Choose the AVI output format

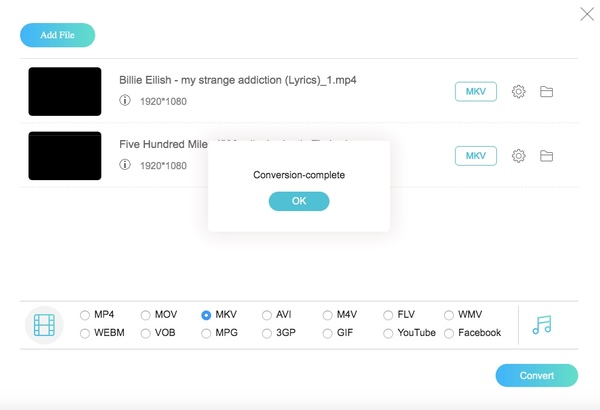point(267,315)
